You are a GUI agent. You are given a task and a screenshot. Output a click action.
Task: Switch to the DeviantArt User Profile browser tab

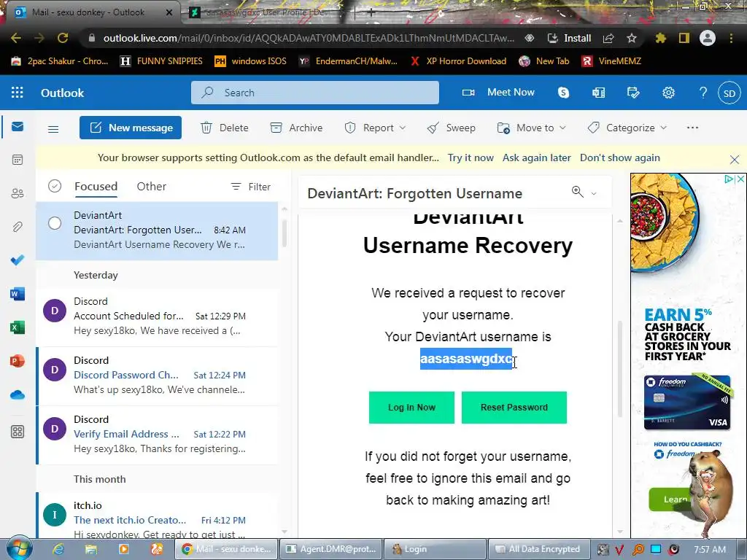point(267,12)
